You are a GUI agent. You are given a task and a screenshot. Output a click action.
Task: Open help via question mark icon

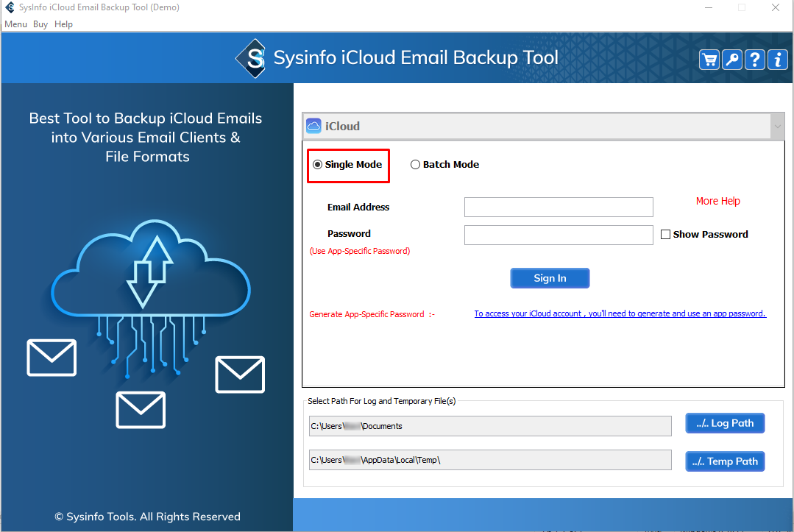click(755, 60)
